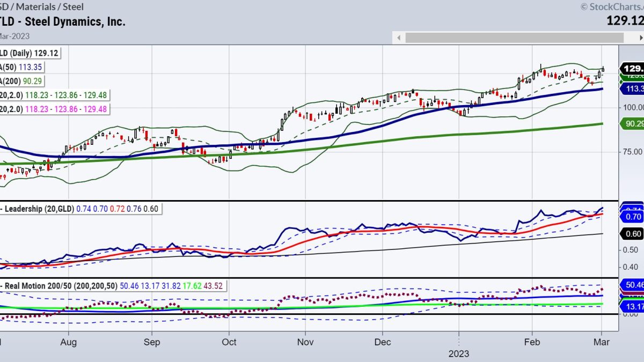Click the green 90.29 price axis tag
Screen dimensions: 644x362
click(x=632, y=124)
